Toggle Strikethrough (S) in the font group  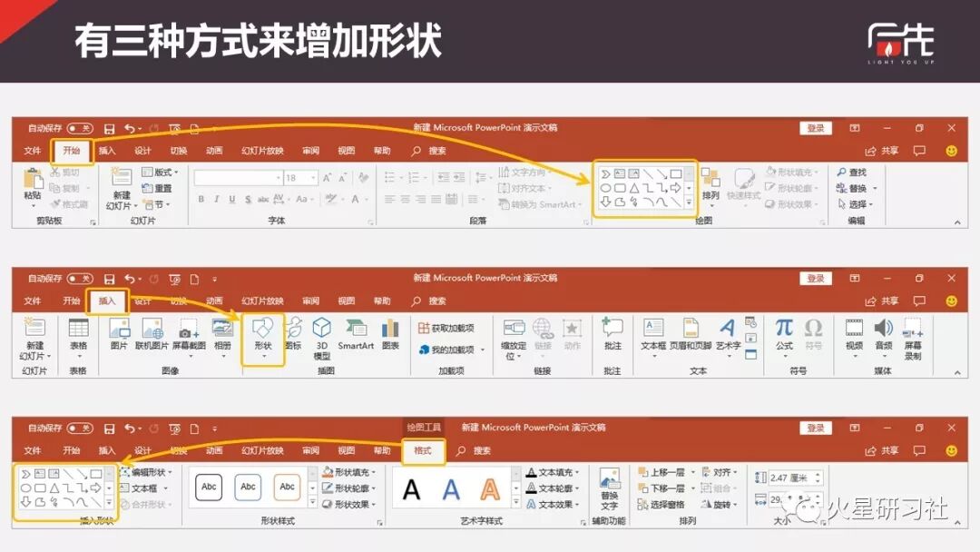[248, 199]
